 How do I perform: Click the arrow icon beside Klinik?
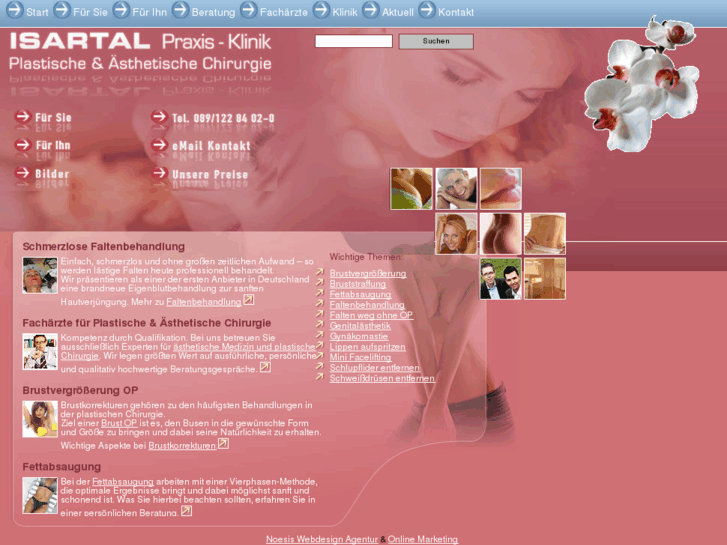click(321, 10)
